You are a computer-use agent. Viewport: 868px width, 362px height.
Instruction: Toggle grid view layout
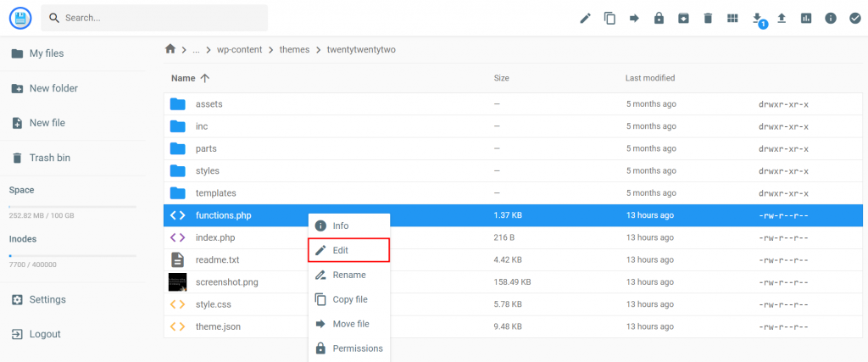[x=732, y=18]
